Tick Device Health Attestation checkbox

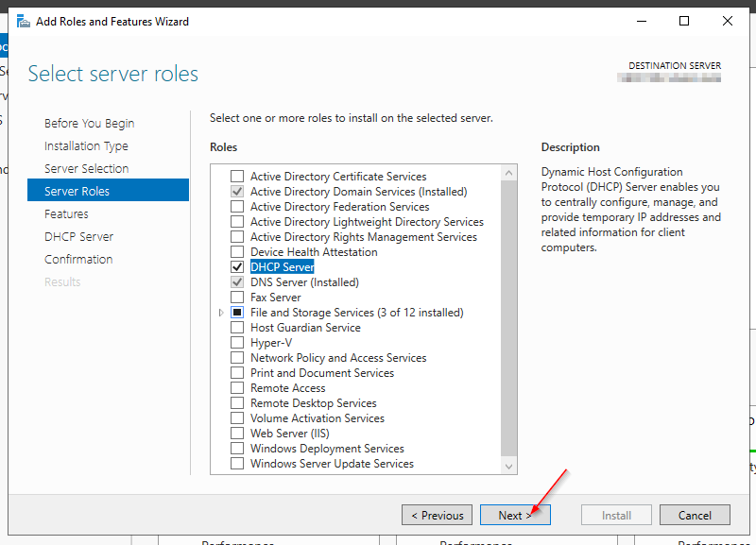point(237,252)
